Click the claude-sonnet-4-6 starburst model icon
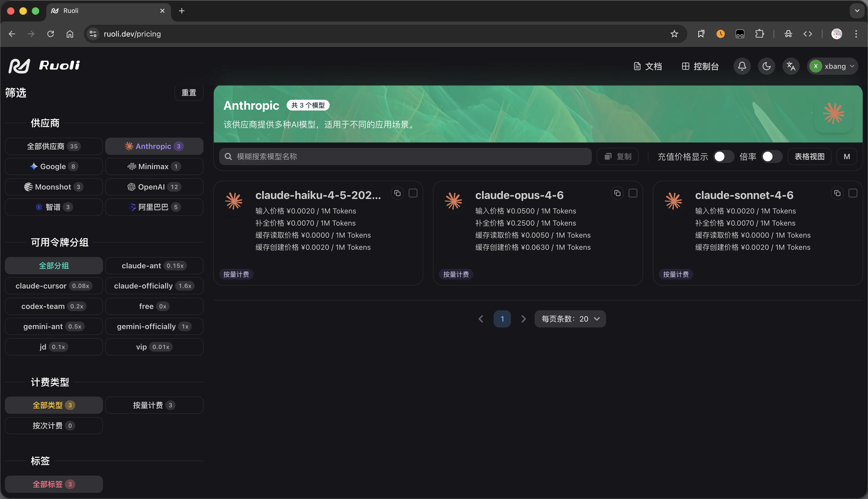 [x=673, y=201]
